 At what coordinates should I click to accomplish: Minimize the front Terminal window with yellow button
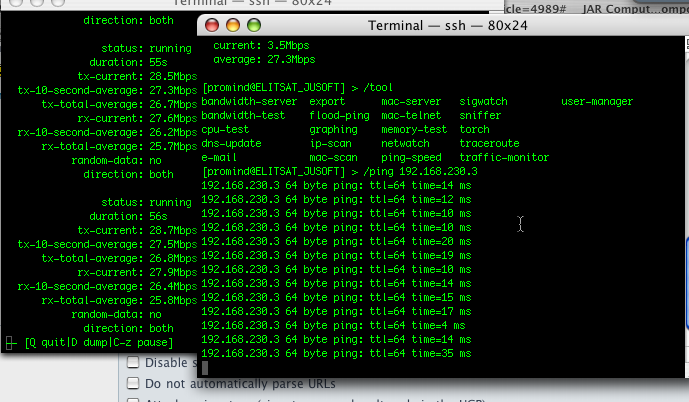(x=233, y=25)
